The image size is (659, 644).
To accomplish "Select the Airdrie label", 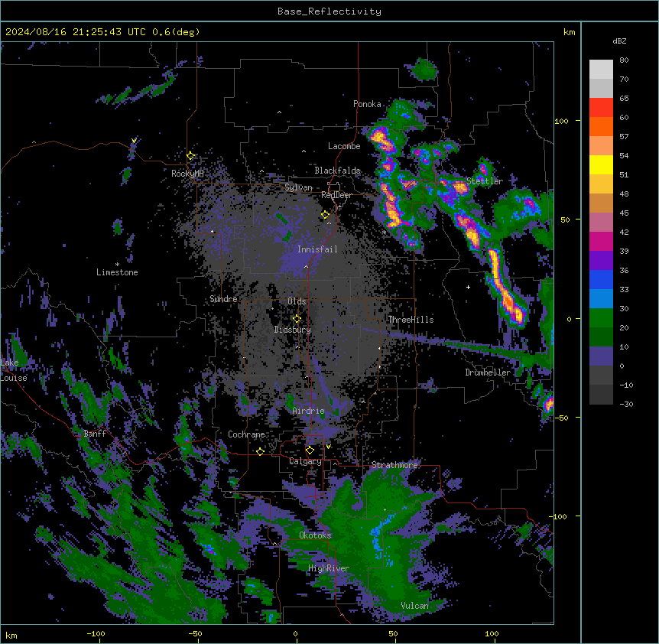I will [x=309, y=411].
